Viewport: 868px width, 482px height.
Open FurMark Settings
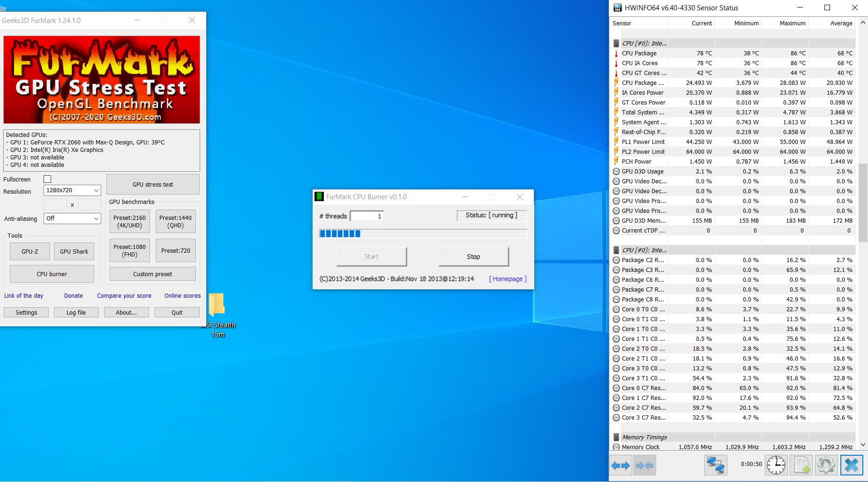point(26,313)
